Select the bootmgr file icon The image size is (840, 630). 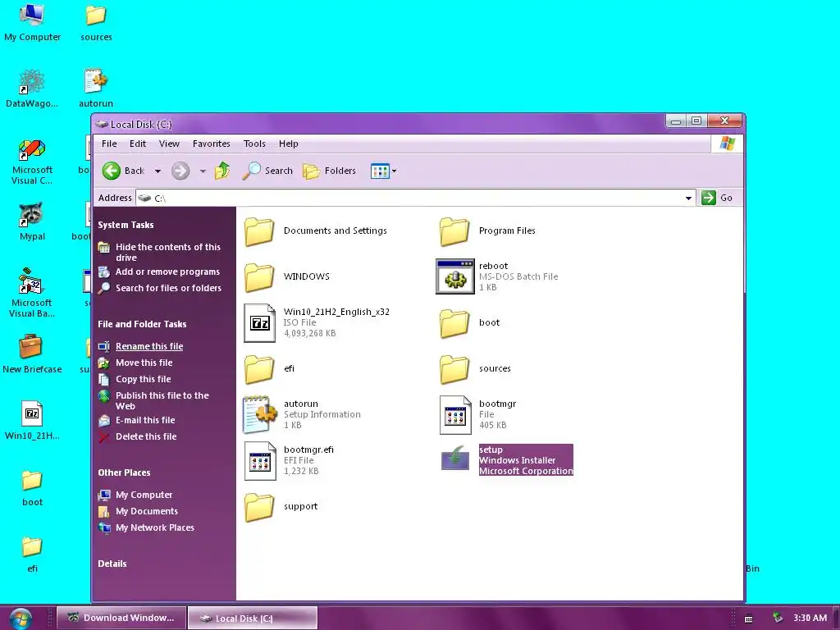point(454,414)
